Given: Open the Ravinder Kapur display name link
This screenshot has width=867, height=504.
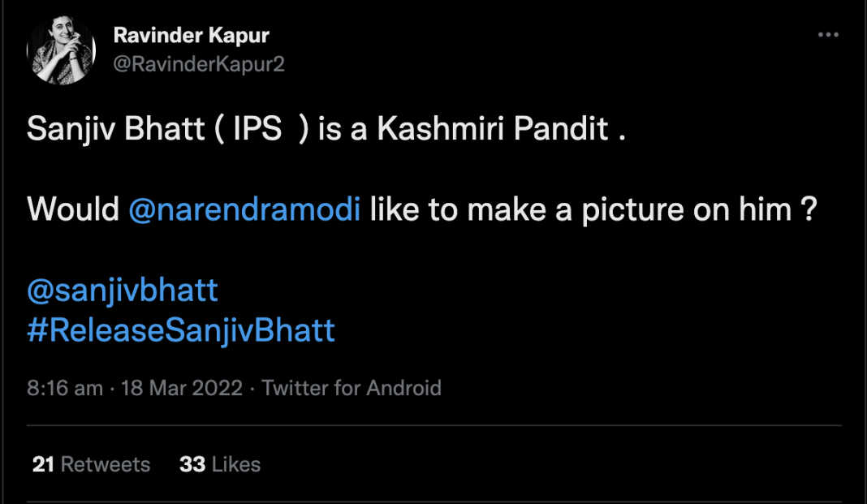Looking at the screenshot, I should coord(191,36).
